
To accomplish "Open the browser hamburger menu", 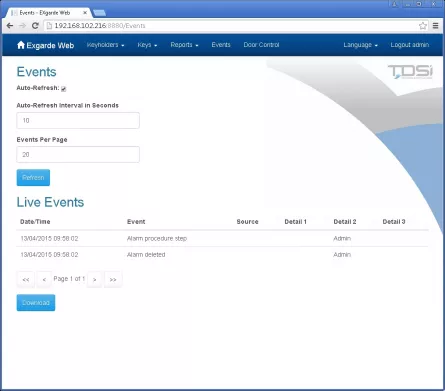I will [435, 26].
